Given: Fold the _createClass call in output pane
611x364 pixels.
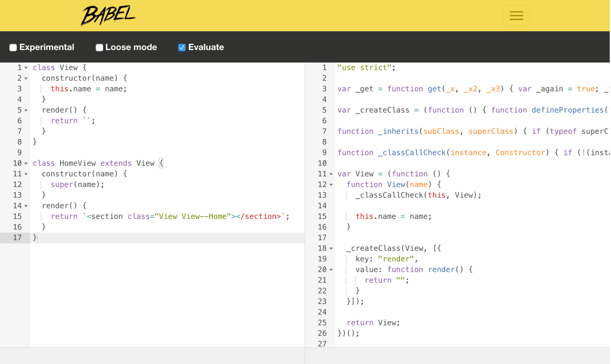Looking at the screenshot, I should point(331,248).
